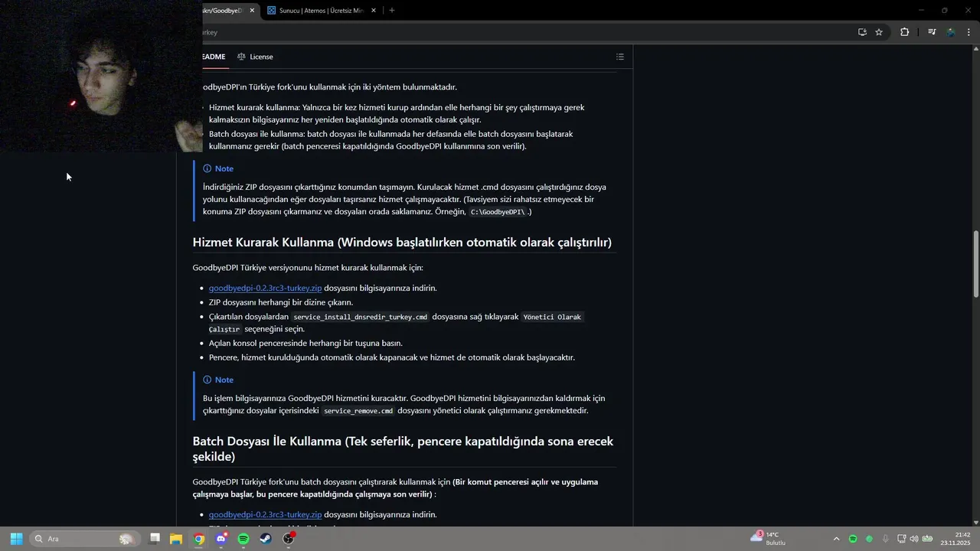The width and height of the screenshot is (980, 551).
Task: Click the Batch Dosyası İle Kullanma heading
Action: click(403, 448)
